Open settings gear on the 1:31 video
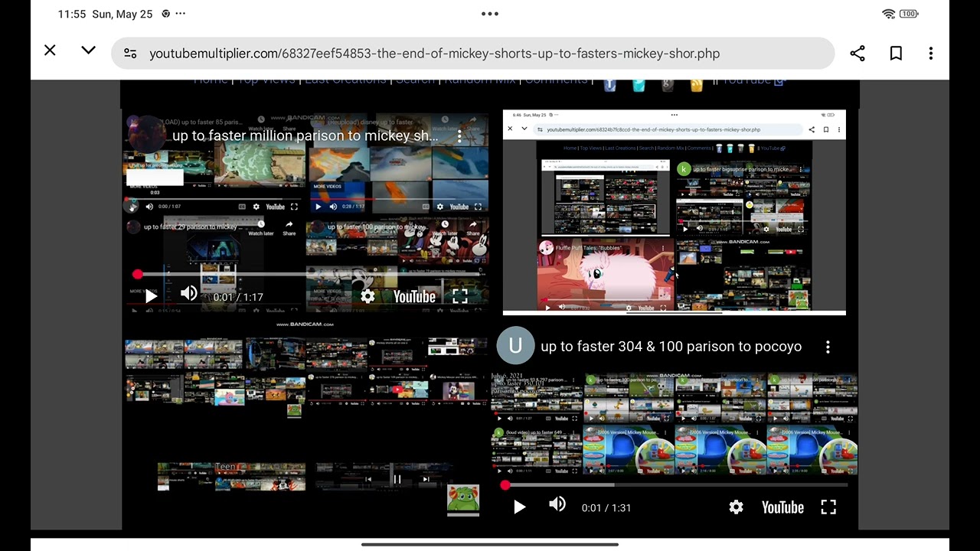This screenshot has height=551, width=980. tap(736, 507)
